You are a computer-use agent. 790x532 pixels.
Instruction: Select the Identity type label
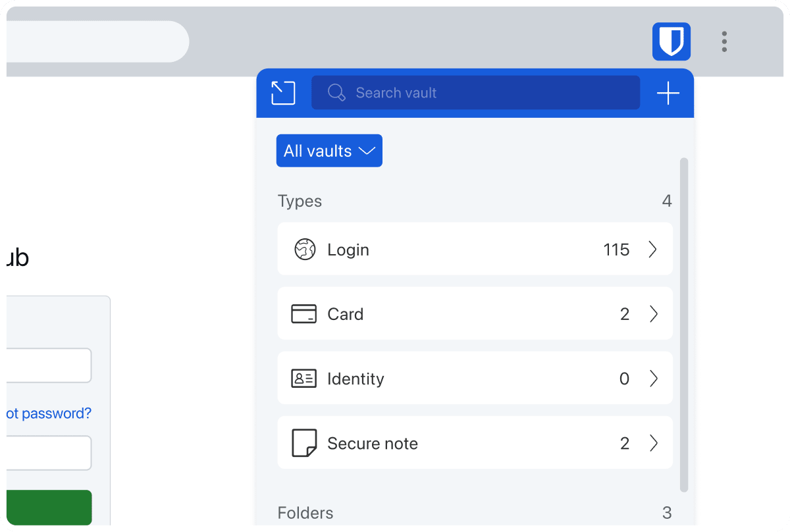point(355,379)
